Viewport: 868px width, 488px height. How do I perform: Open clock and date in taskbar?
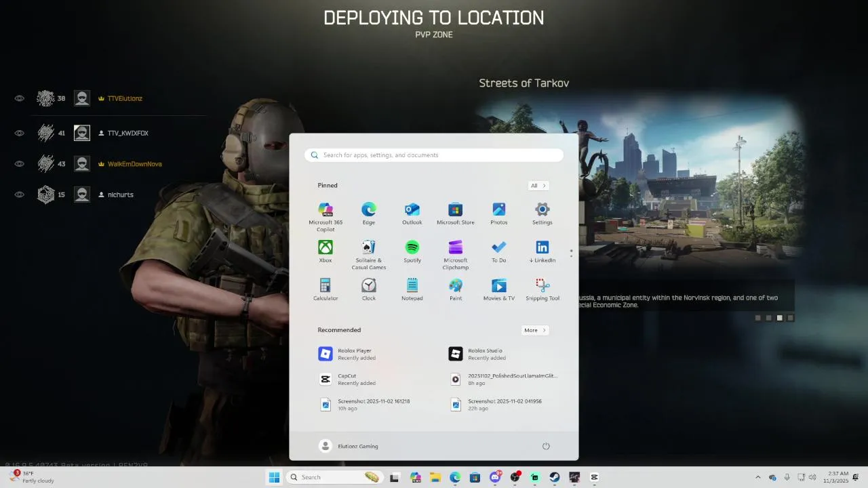(x=835, y=477)
